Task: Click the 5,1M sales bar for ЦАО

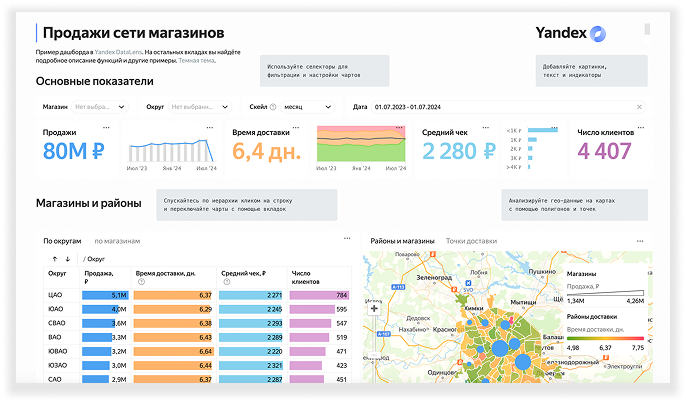Action: coord(105,295)
